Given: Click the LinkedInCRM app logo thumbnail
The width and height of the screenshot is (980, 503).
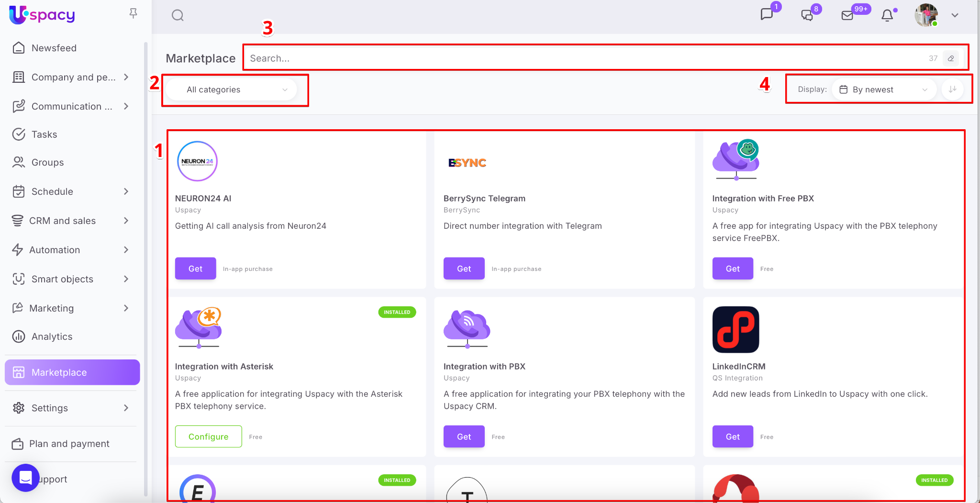Looking at the screenshot, I should 735,330.
